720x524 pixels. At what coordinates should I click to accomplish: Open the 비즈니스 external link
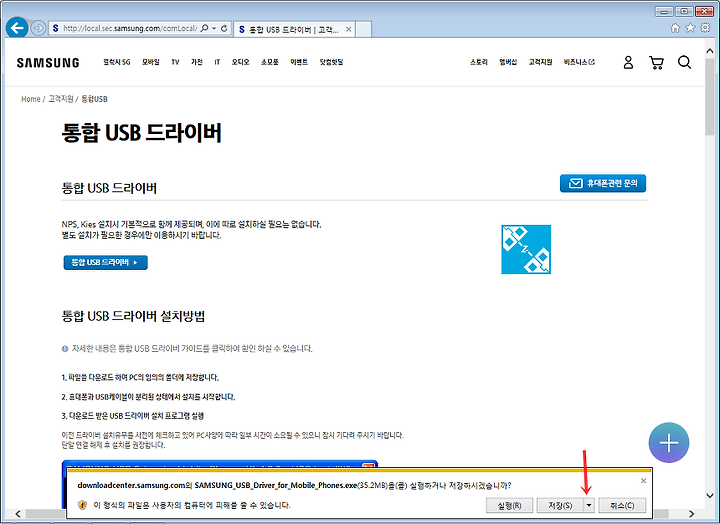tap(579, 62)
